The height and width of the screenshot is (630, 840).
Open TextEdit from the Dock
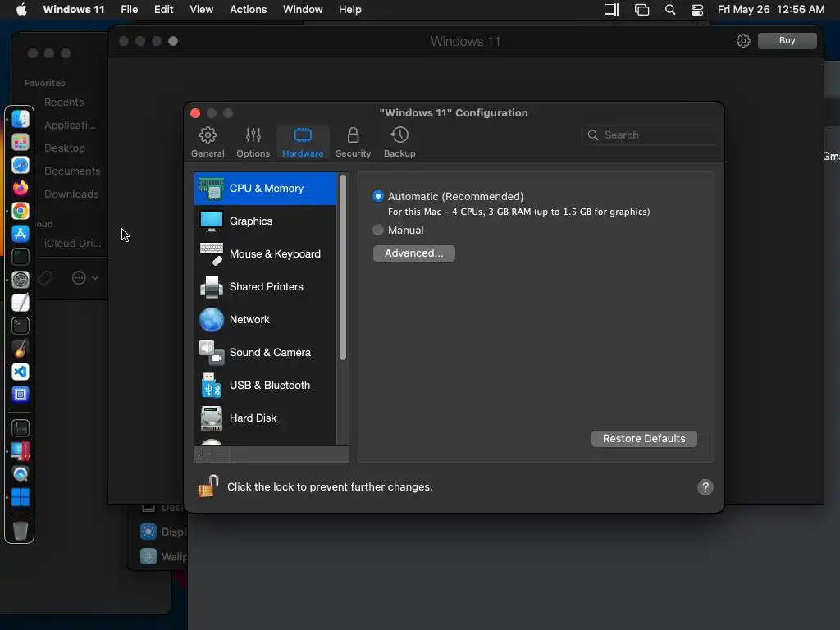(21, 303)
